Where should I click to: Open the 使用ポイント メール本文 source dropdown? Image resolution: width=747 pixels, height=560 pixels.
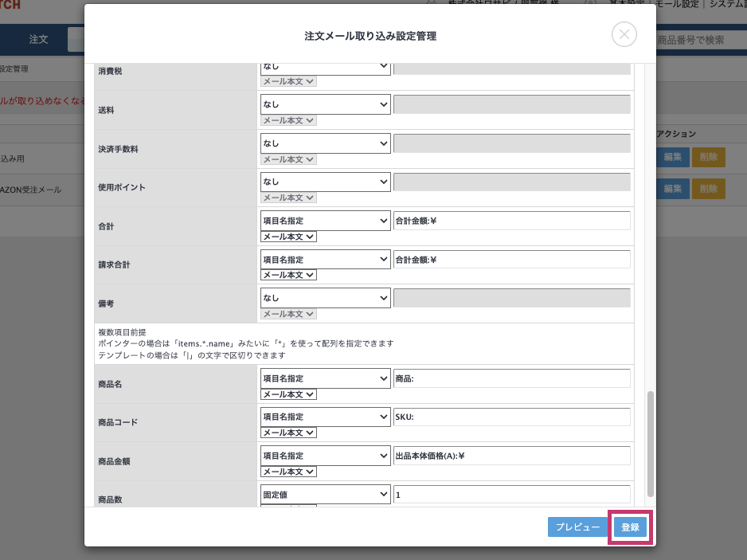tap(289, 198)
